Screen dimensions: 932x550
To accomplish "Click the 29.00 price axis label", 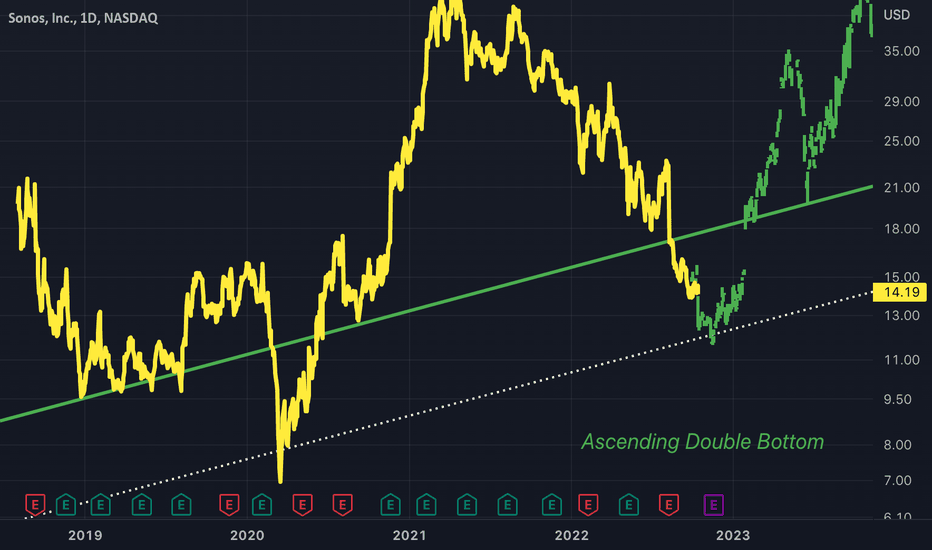I will click(x=902, y=102).
